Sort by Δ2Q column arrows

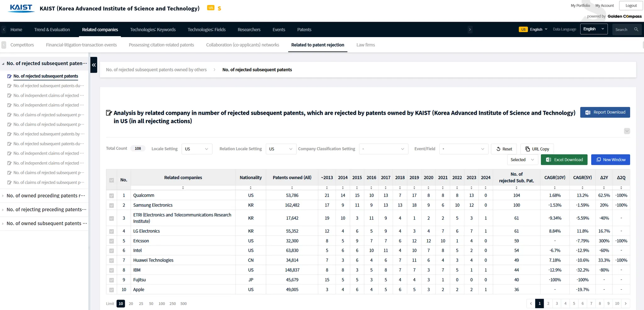621,188
